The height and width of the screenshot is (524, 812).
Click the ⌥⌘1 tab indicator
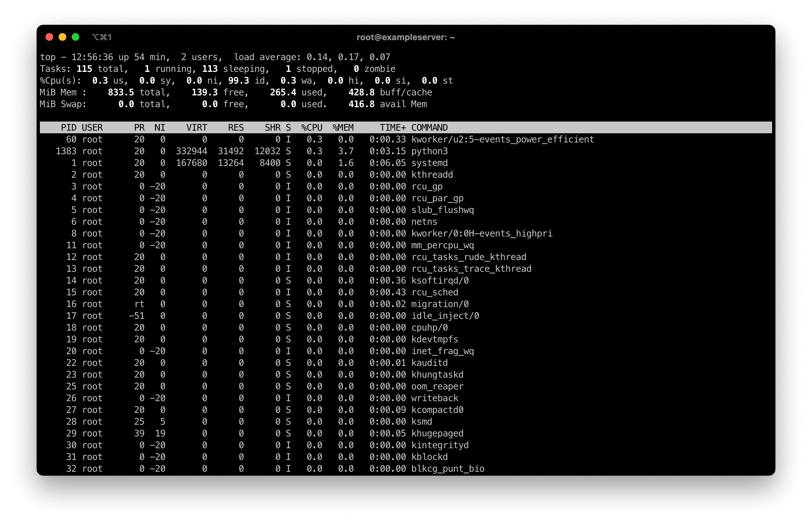(102, 37)
